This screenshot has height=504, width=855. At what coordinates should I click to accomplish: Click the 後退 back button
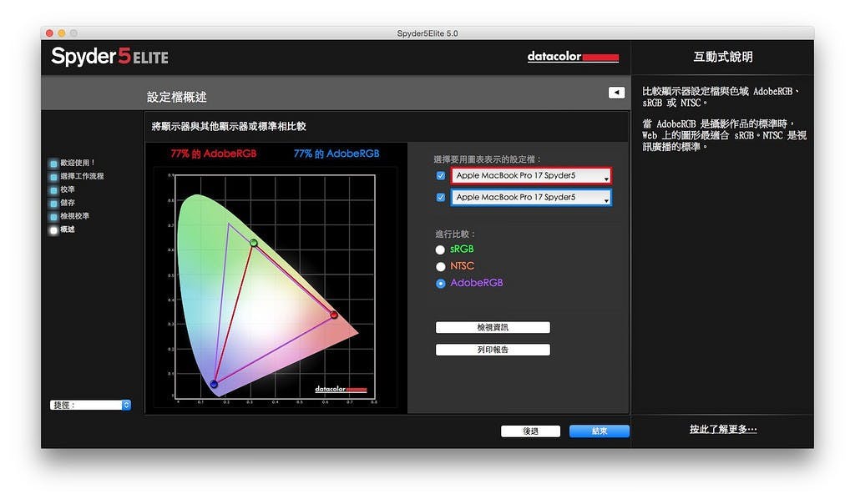click(x=530, y=431)
